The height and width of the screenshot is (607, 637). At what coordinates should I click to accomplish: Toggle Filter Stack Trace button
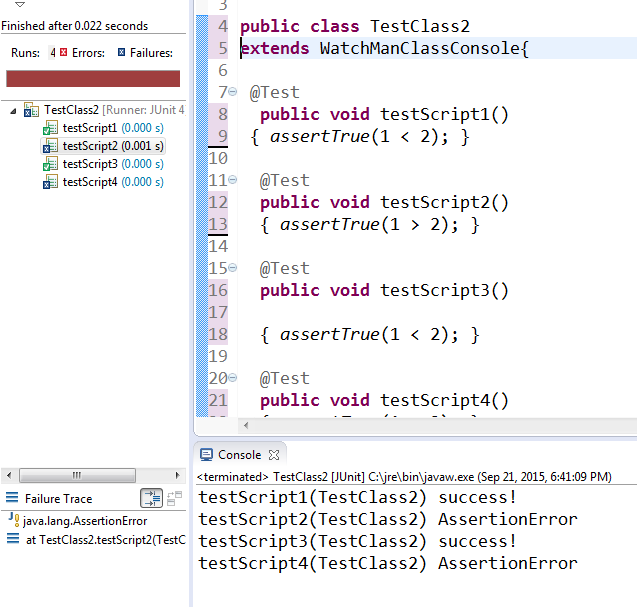(151, 498)
